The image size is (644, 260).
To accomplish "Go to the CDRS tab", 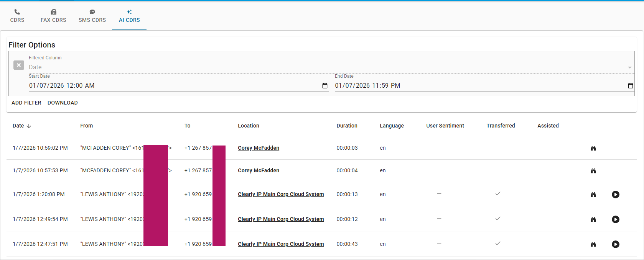I will click(17, 16).
